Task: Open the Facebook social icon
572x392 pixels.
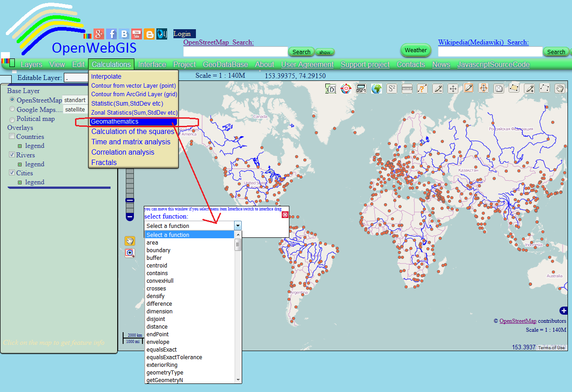Action: [111, 34]
